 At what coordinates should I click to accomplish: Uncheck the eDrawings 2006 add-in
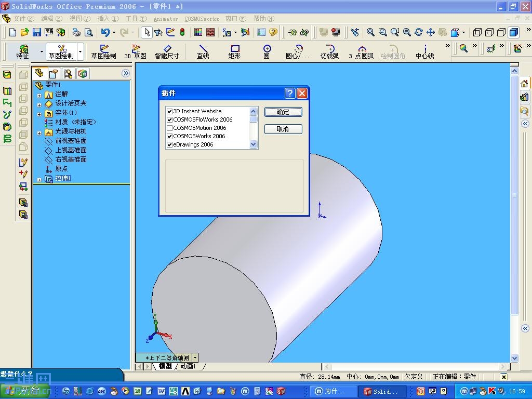pyautogui.click(x=170, y=144)
